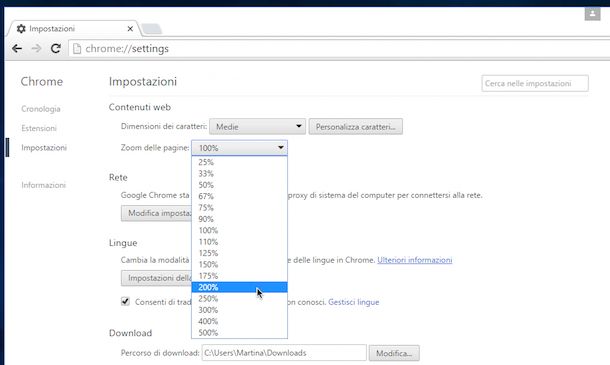Open Cronologia in the sidebar
The height and width of the screenshot is (365, 610).
pyautogui.click(x=41, y=109)
